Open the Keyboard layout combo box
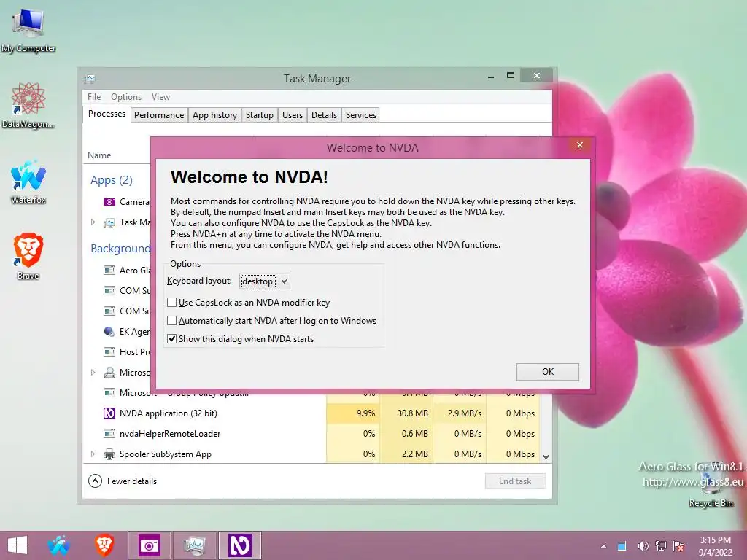Viewport: 747px width, 560px height. point(264,281)
